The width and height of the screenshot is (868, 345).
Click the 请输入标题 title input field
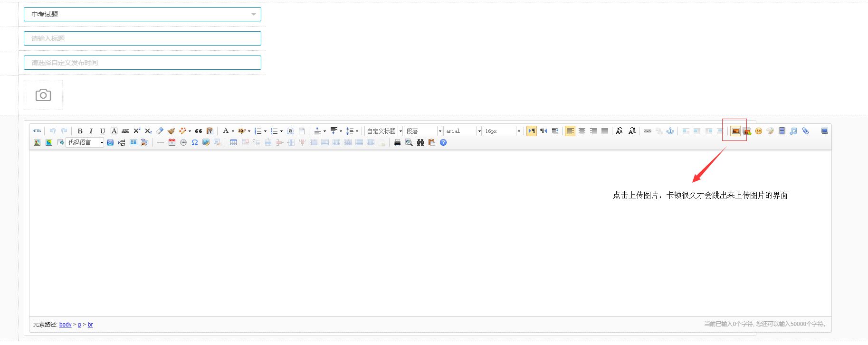click(142, 38)
